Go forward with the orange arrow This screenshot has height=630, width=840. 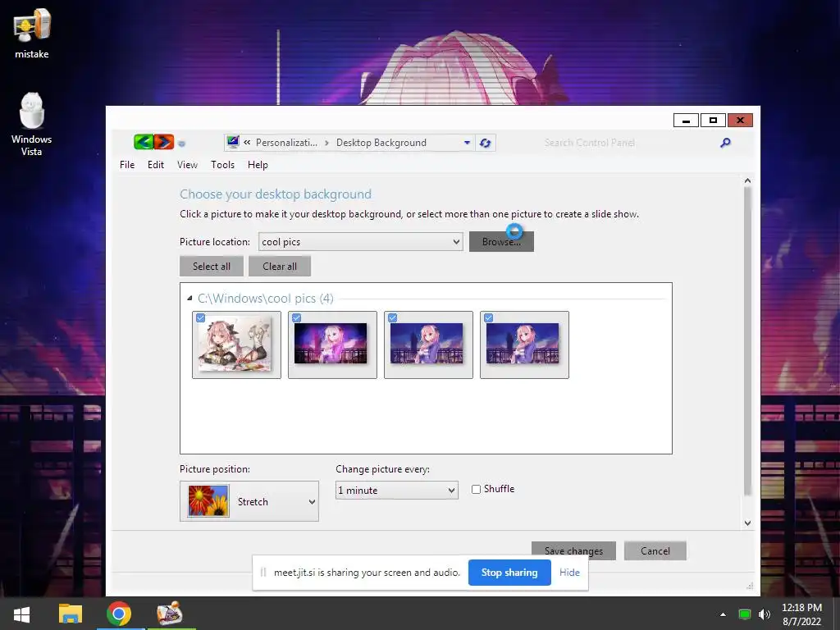[164, 142]
